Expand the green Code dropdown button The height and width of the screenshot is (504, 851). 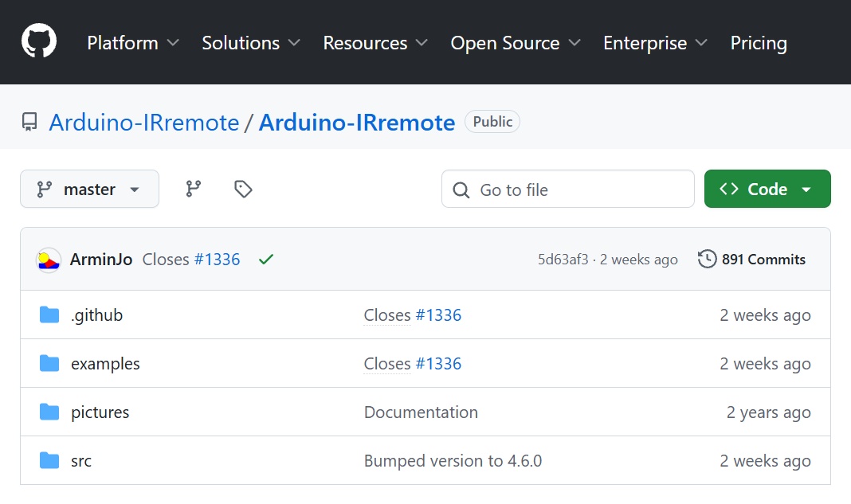point(767,189)
